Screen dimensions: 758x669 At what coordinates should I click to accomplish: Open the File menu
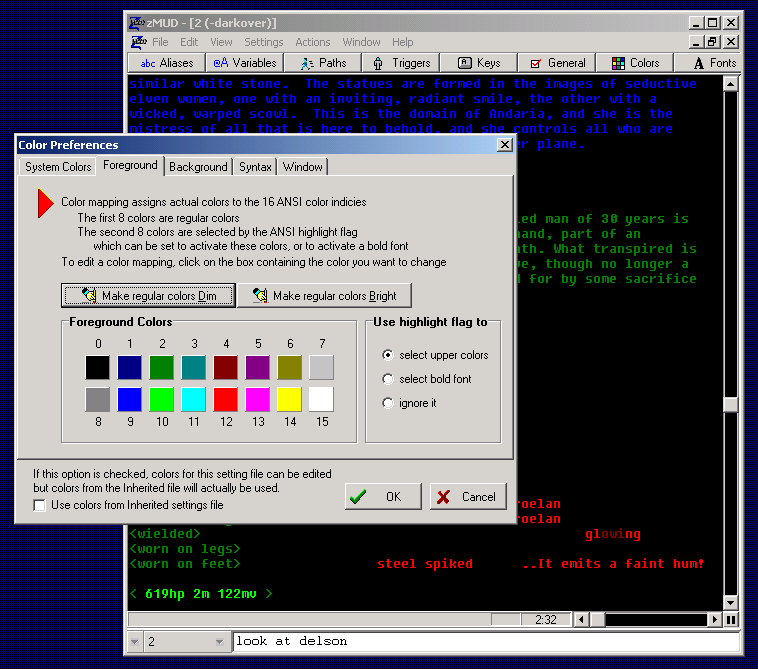[160, 42]
